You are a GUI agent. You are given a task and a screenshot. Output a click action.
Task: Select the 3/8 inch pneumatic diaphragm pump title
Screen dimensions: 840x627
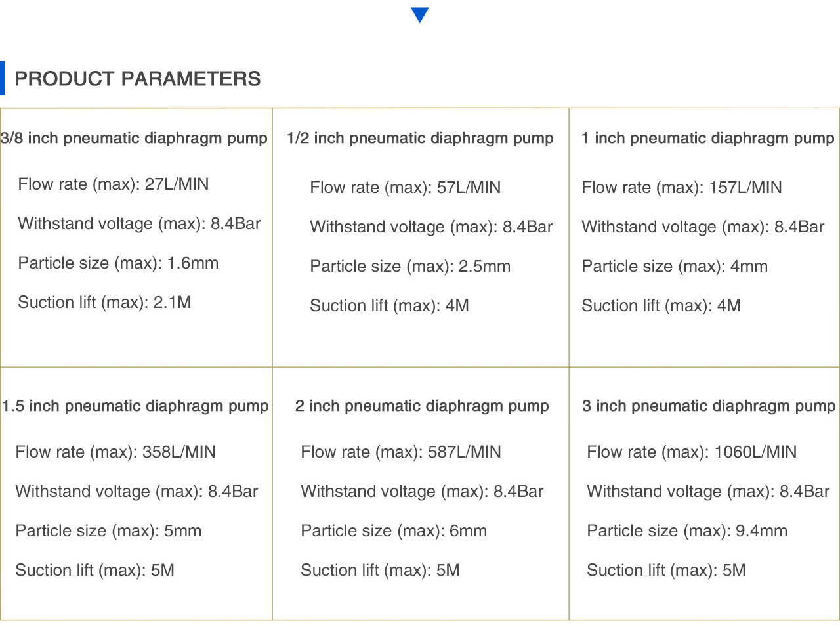tap(134, 139)
